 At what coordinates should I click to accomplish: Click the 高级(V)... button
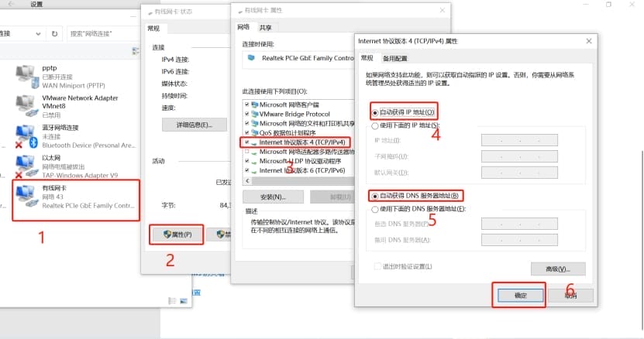click(558, 269)
